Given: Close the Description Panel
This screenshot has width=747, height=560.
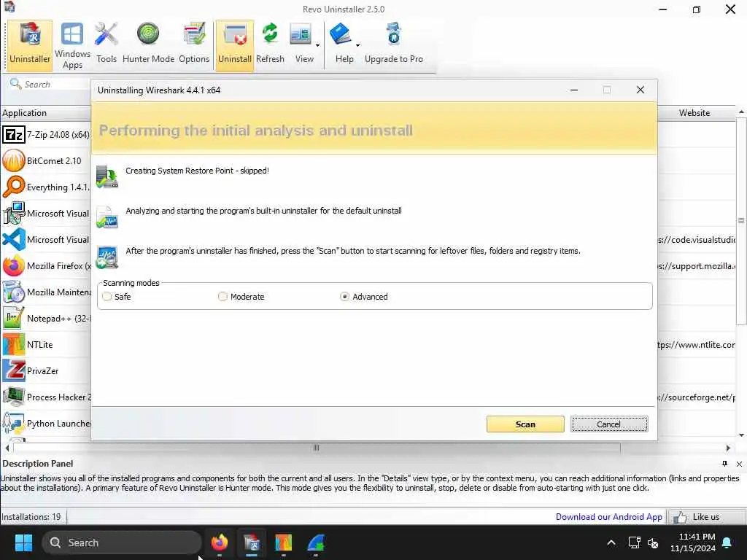Looking at the screenshot, I should 740,464.
